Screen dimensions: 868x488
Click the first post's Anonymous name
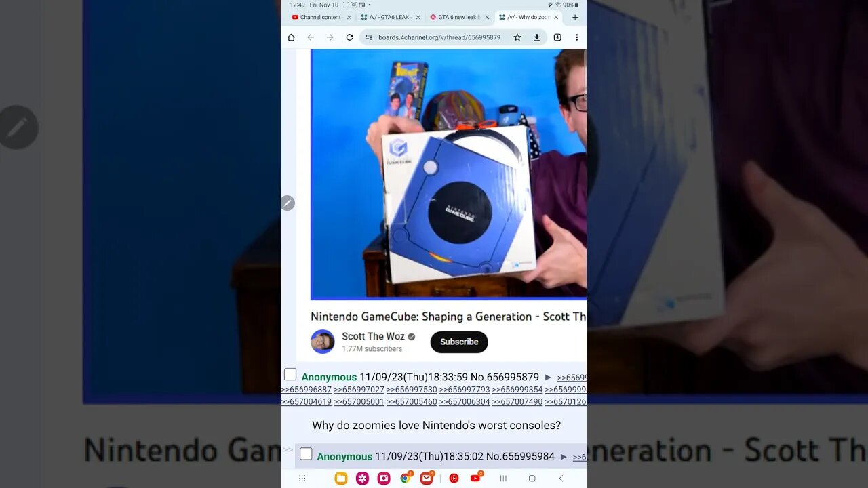click(x=329, y=377)
